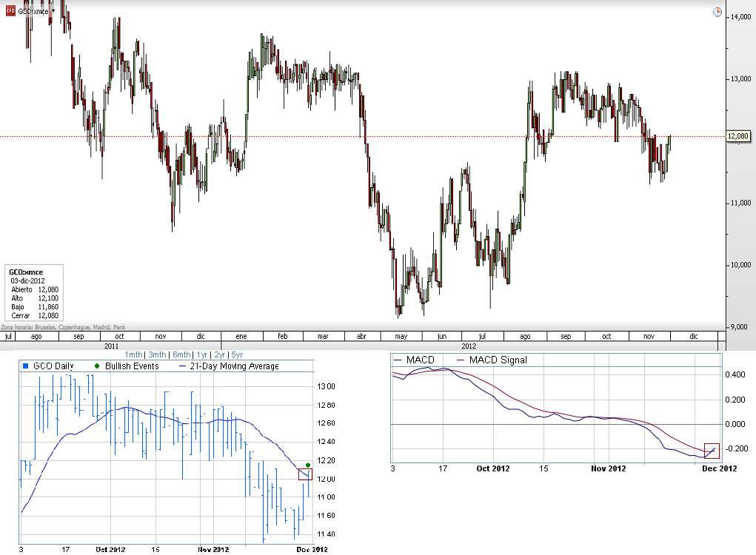756x555 pixels.
Task: Select the 6mth time range link
Action: click(x=181, y=354)
